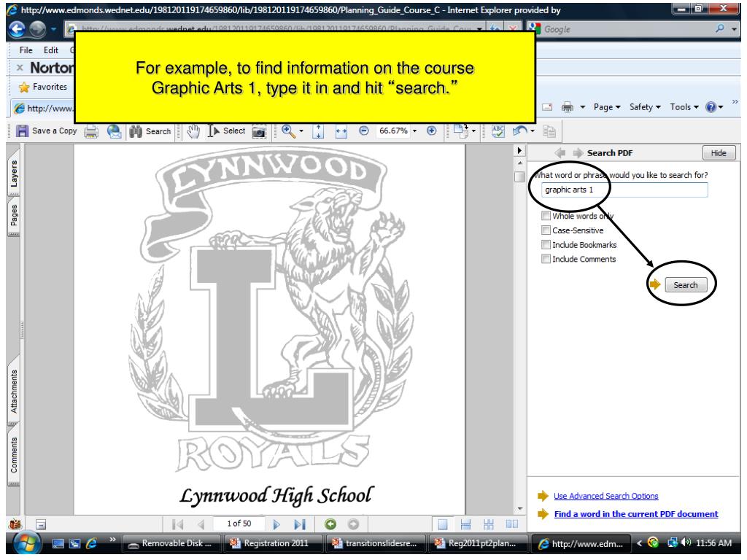The width and height of the screenshot is (747, 560).
Task: Open the Pages side panel tab
Action: click(x=14, y=216)
